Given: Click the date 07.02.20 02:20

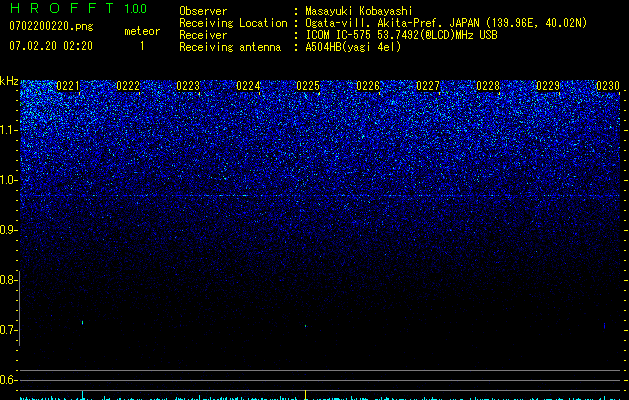Looking at the screenshot, I should [51, 46].
